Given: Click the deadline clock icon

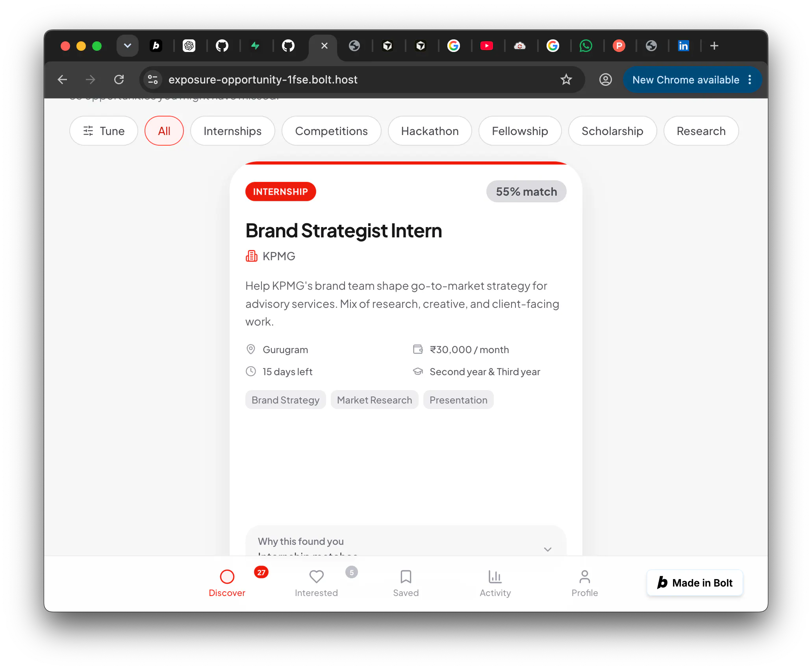Looking at the screenshot, I should pos(251,372).
